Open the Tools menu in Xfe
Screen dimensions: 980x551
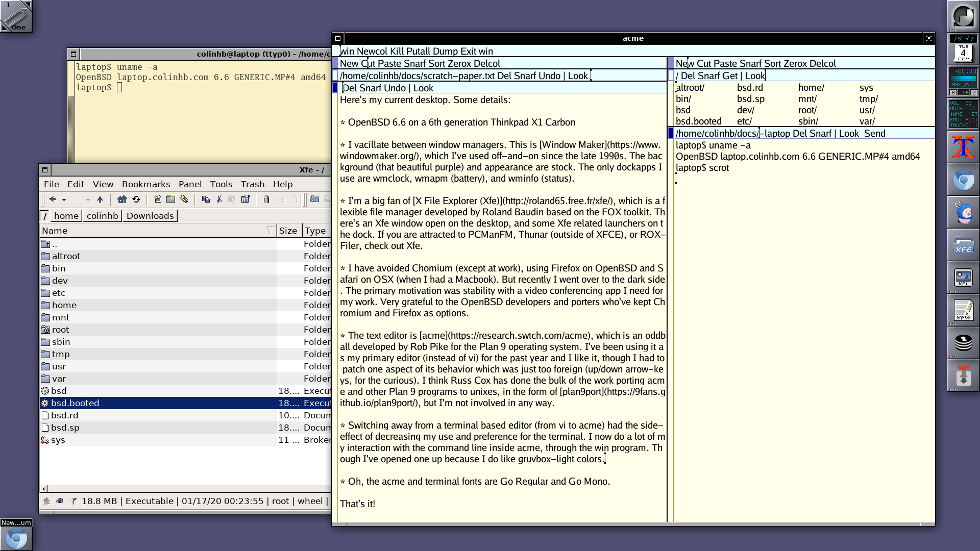(x=221, y=184)
